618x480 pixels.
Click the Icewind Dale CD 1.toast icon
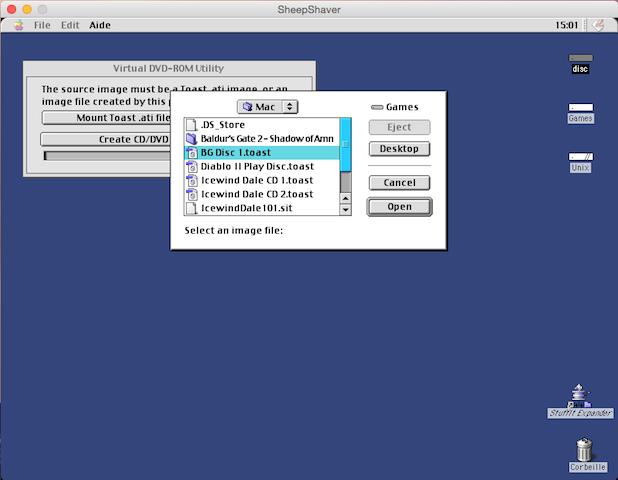192,180
